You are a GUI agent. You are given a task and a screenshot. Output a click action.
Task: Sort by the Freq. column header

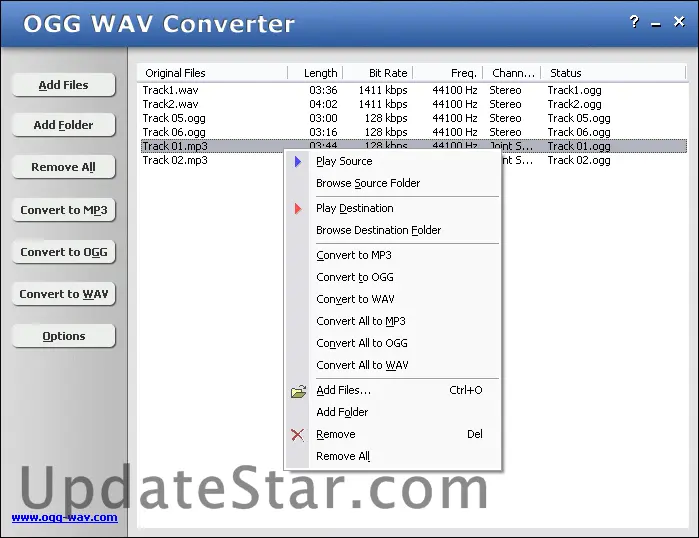click(x=448, y=73)
